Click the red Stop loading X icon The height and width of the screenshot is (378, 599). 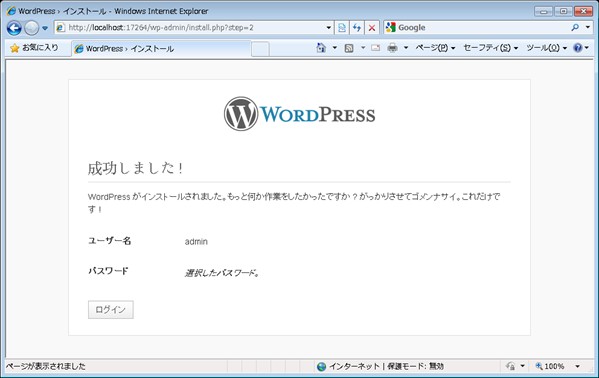(372, 28)
